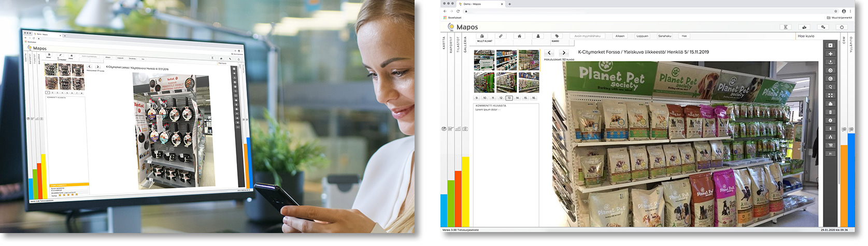The image size is (868, 246).
Task: Open settings with the gears icon in the header
Action: pos(823,27)
